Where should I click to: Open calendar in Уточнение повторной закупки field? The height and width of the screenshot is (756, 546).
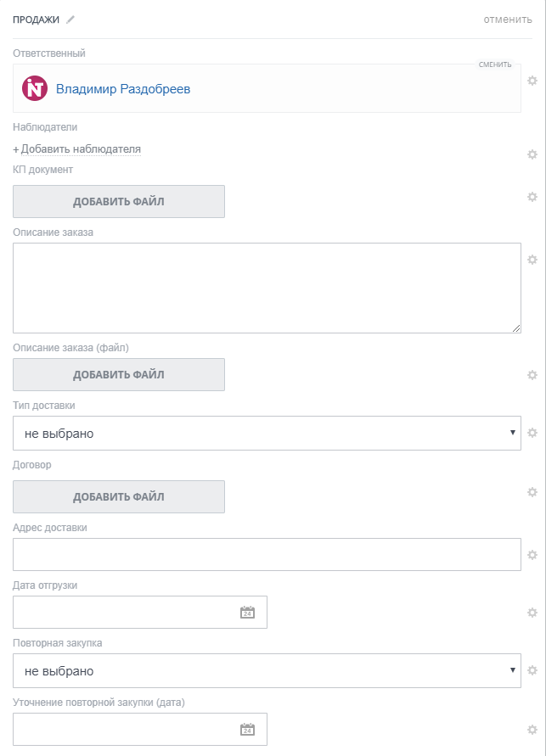click(x=248, y=730)
